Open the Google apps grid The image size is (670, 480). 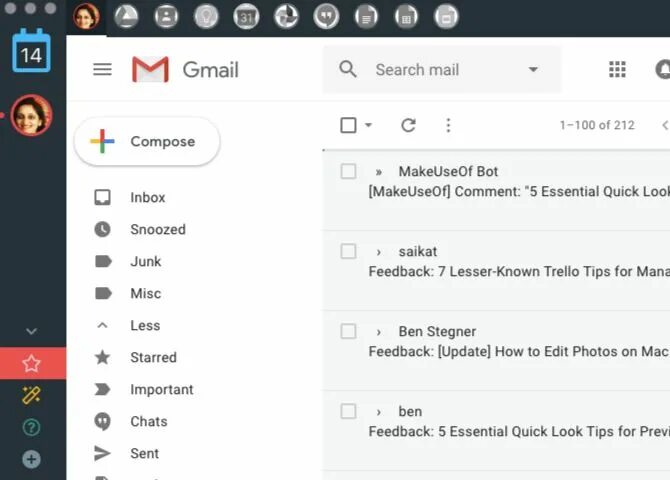coord(617,69)
